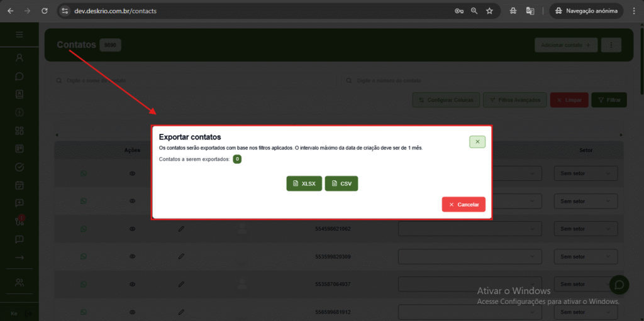Expand Sem setor dropdown in first row
Image resolution: width=644 pixels, height=321 pixels.
click(586, 174)
